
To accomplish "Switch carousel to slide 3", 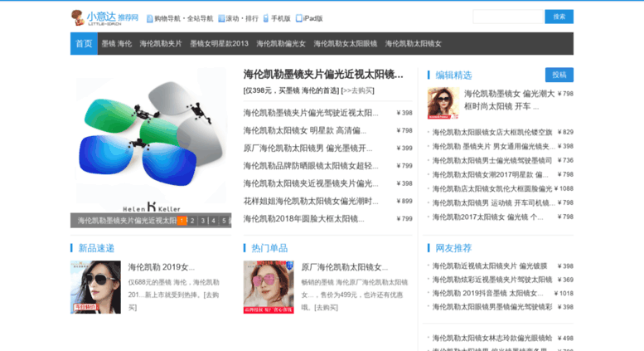I will click(203, 221).
